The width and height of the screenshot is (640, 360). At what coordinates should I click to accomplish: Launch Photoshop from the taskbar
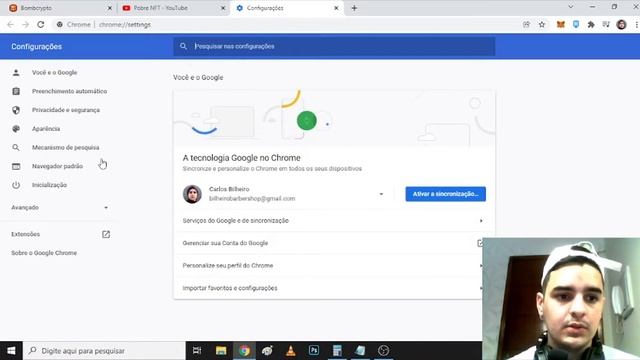click(314, 351)
